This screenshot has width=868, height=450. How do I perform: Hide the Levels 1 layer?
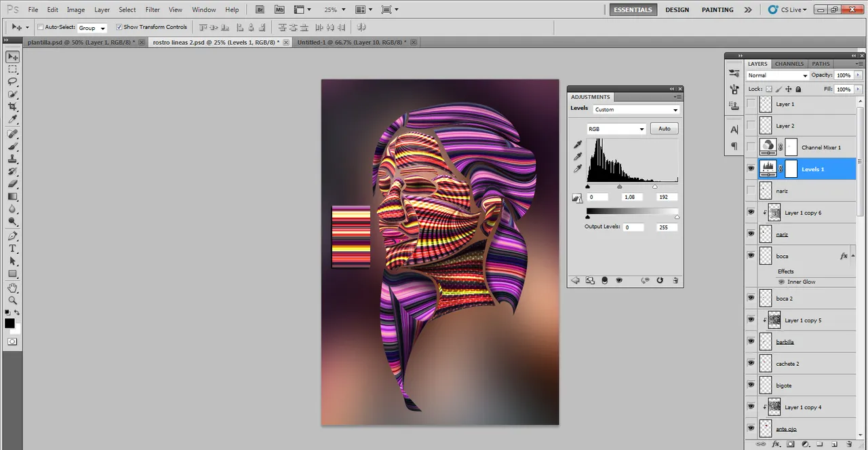pyautogui.click(x=751, y=169)
